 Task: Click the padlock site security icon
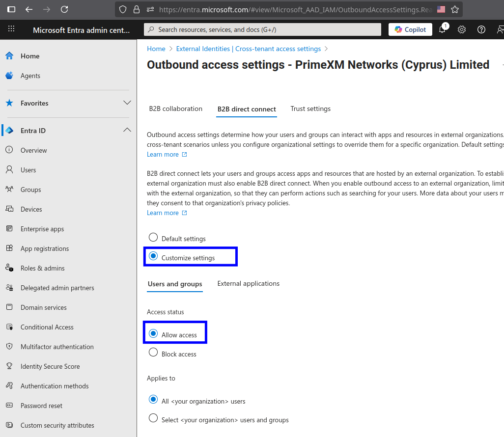tap(137, 9)
